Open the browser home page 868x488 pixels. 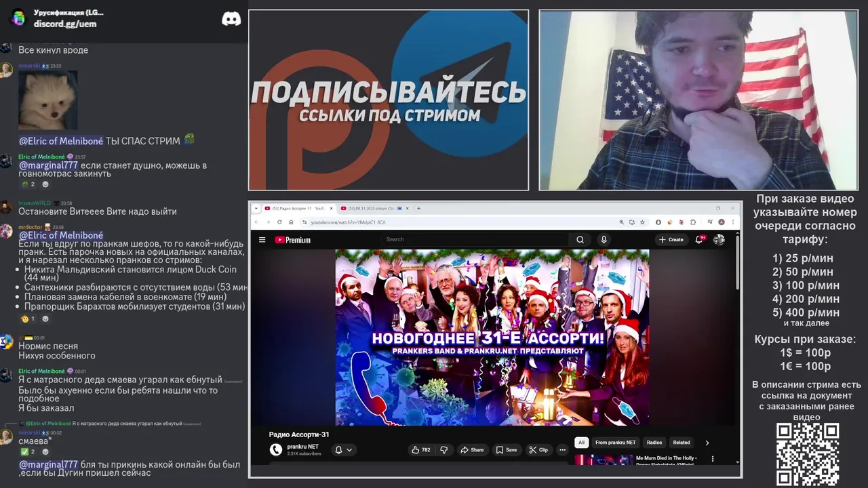(292, 222)
